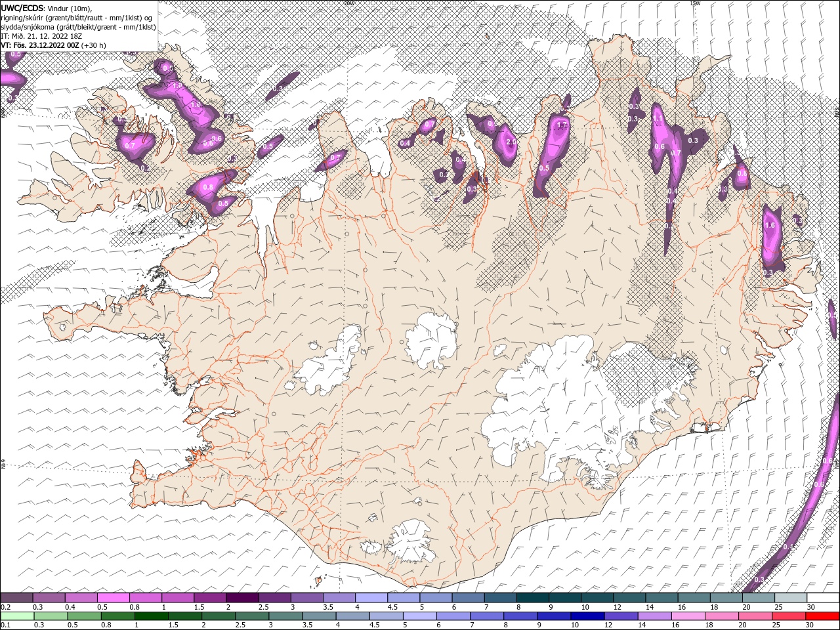Click the (+30 h) forecast offset text

[94, 45]
